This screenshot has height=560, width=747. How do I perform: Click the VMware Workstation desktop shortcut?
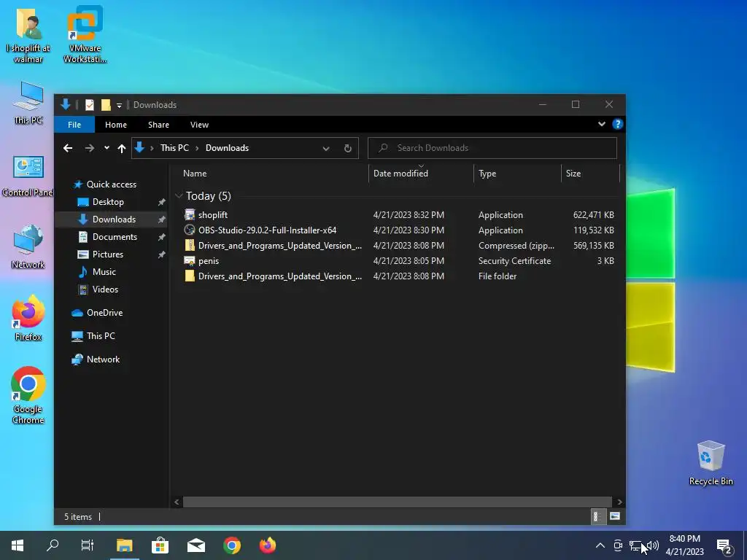click(x=85, y=35)
